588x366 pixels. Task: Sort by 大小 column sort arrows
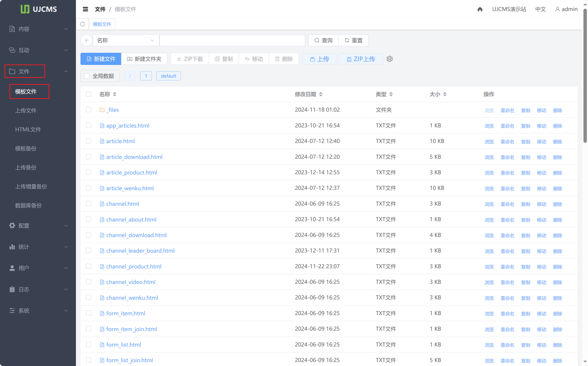(445, 94)
